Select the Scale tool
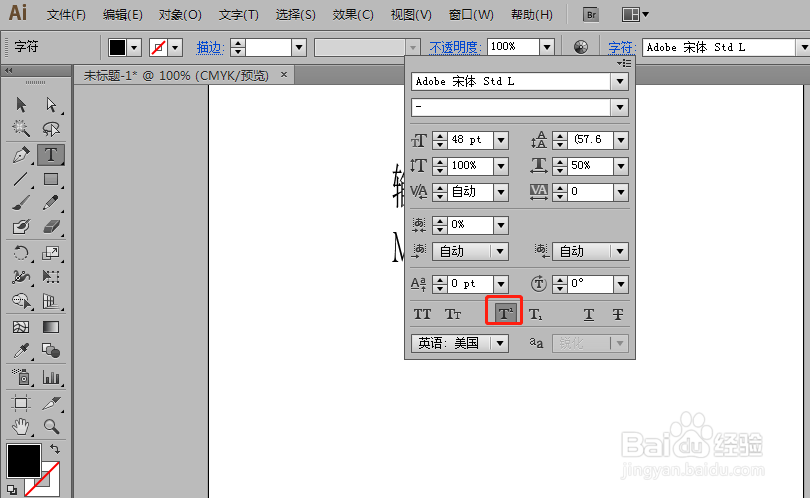 (x=51, y=253)
